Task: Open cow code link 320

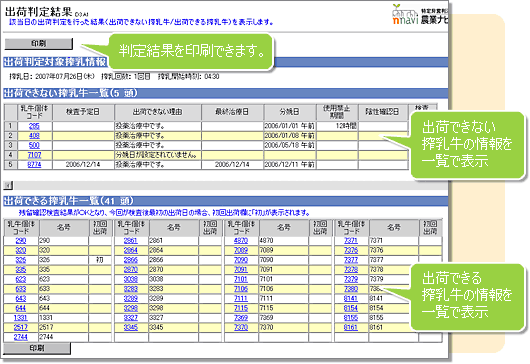Action: click(21, 250)
